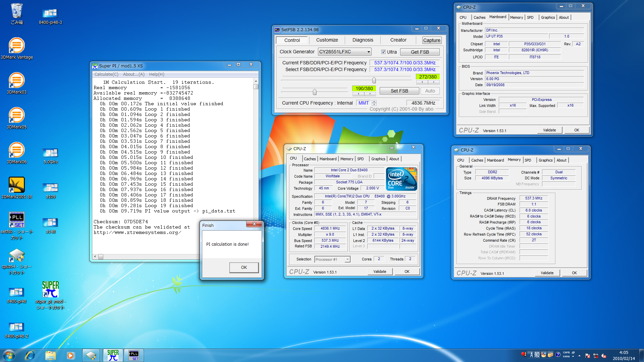Click the FSB slider handle at 272/380

coord(374,80)
